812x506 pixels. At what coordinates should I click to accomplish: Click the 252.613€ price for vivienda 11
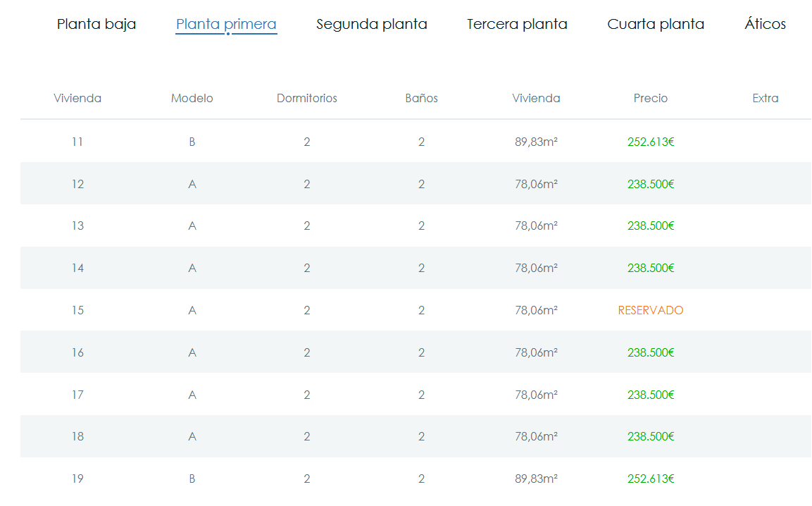[x=651, y=142]
